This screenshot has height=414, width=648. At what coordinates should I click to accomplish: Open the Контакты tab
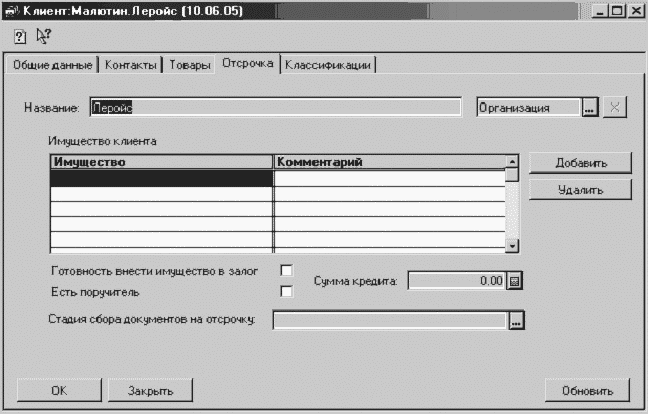tap(131, 65)
